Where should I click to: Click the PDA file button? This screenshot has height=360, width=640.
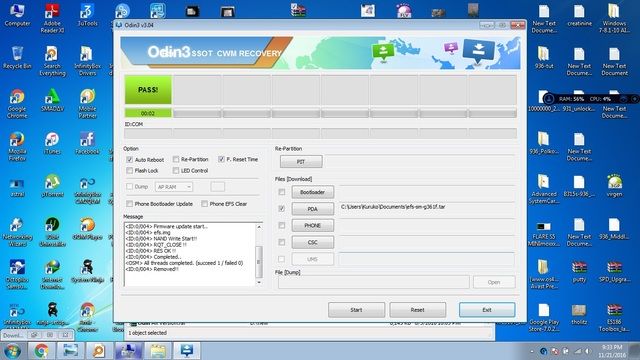point(312,209)
